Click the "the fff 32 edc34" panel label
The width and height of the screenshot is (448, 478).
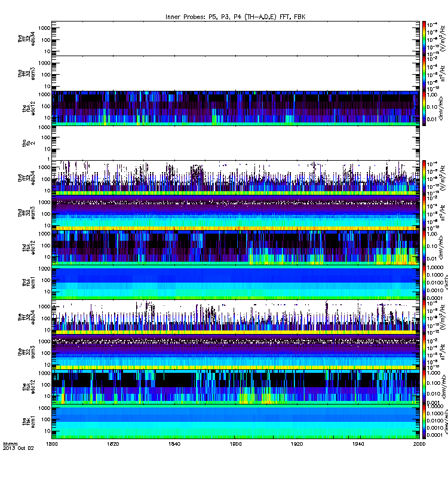[26, 317]
